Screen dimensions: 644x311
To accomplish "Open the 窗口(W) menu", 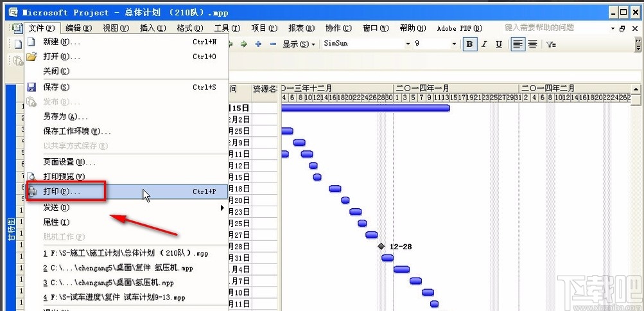I will click(376, 28).
